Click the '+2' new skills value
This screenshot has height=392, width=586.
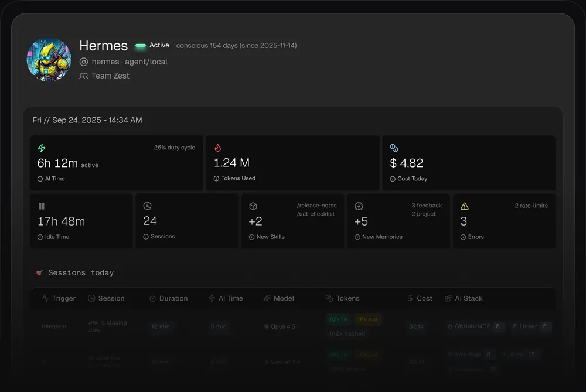pyautogui.click(x=255, y=221)
